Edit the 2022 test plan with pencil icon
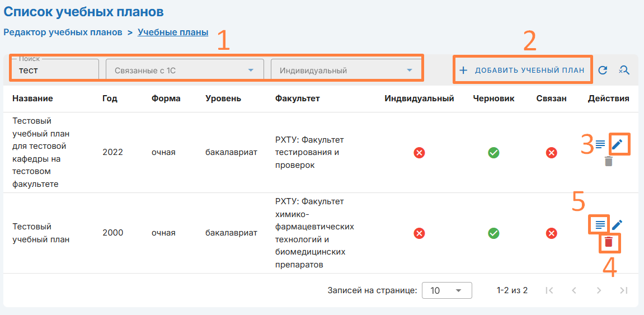This screenshot has width=644, height=315. click(x=617, y=144)
